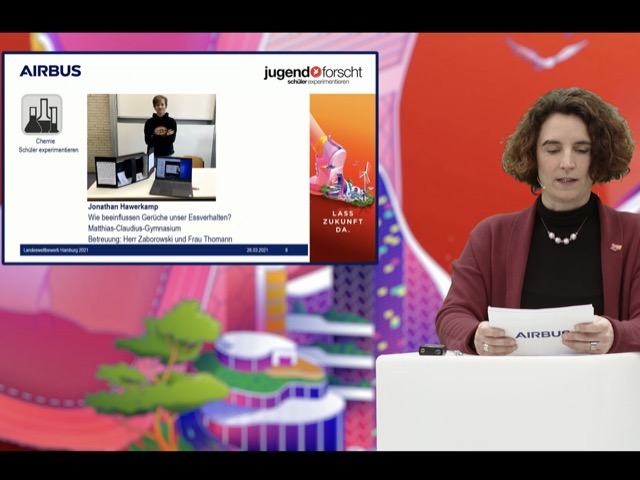Open the student project photo thumbnail
The image size is (640, 480).
151,146
